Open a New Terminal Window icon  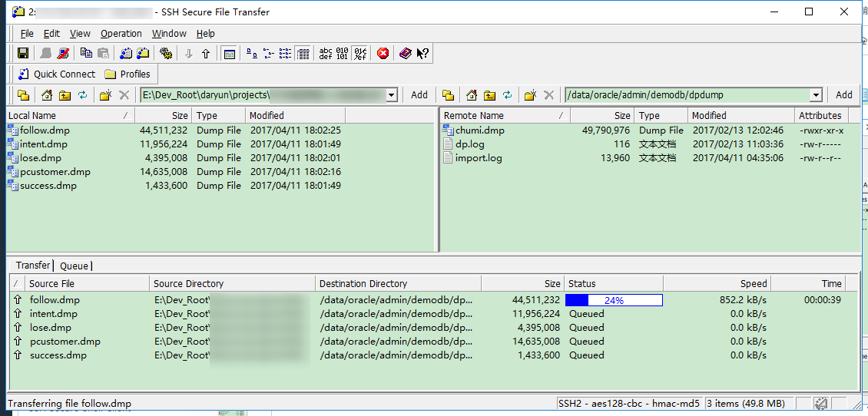[126, 54]
